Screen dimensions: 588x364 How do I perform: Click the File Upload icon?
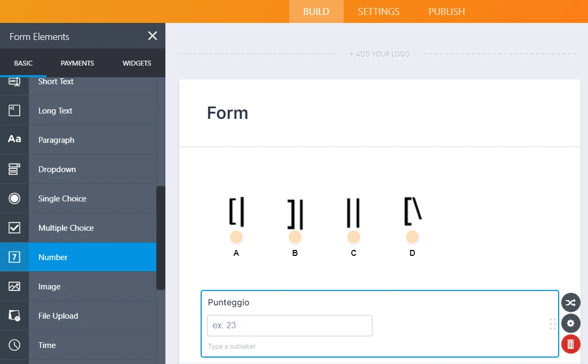[14, 316]
